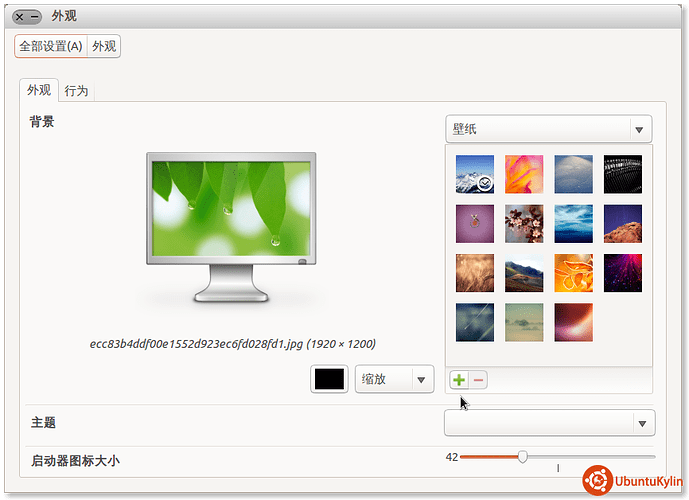Select the 外观 tab
This screenshot has height=500, width=689.
[39, 90]
